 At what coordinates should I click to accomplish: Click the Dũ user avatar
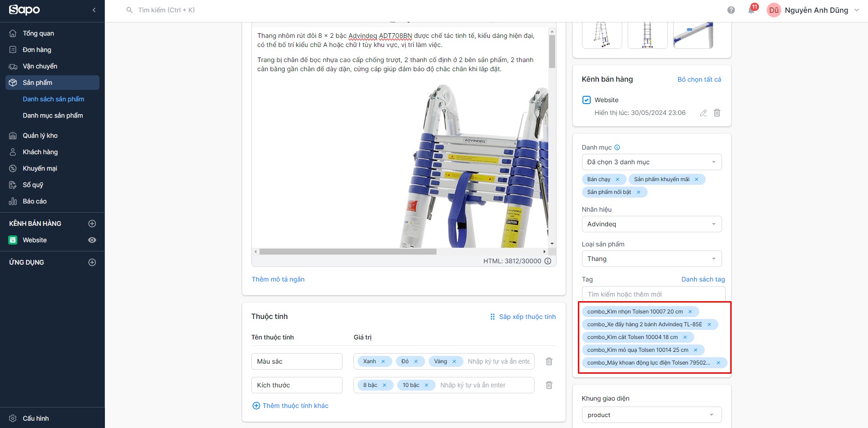774,10
